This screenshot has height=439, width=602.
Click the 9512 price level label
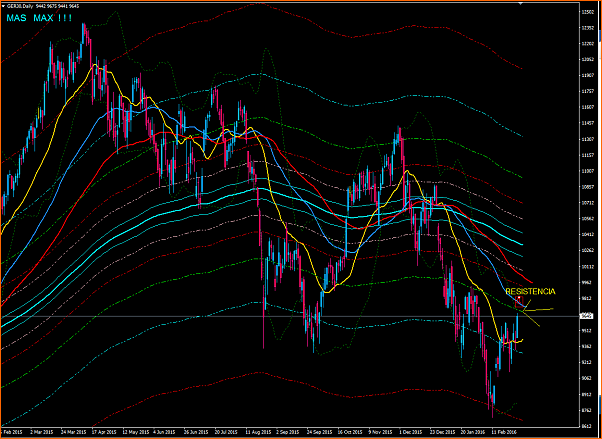point(586,330)
